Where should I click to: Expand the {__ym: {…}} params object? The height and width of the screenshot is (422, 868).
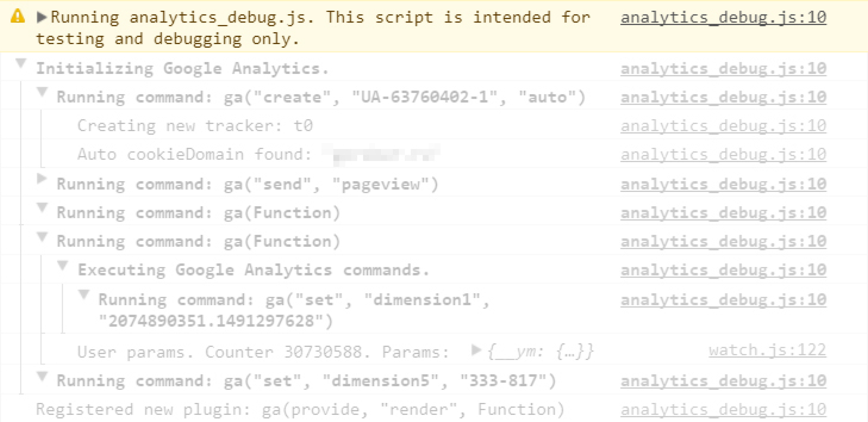pos(476,350)
